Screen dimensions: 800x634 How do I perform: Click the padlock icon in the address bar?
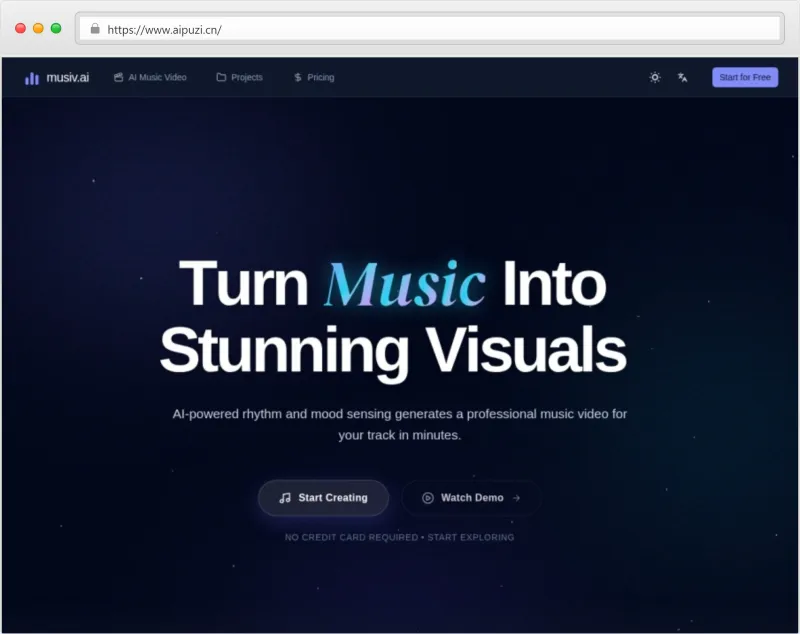coord(95,29)
